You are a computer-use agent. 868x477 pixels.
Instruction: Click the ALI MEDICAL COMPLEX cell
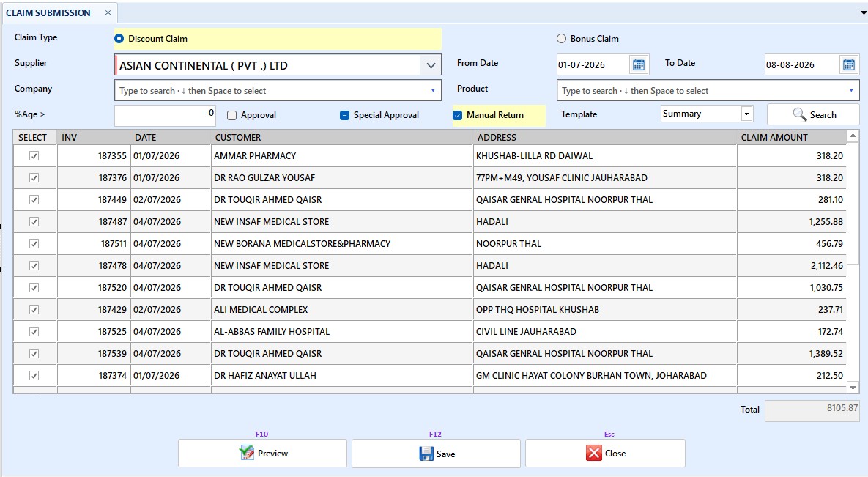(x=342, y=310)
